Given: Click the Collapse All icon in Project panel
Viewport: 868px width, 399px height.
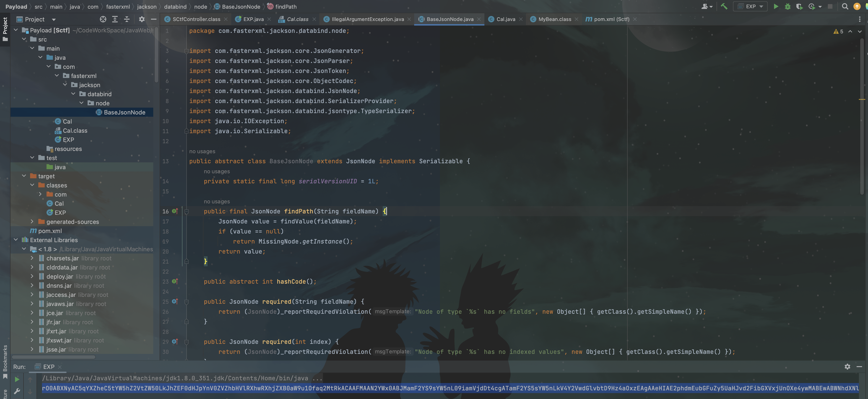Looking at the screenshot, I should tap(127, 19).
